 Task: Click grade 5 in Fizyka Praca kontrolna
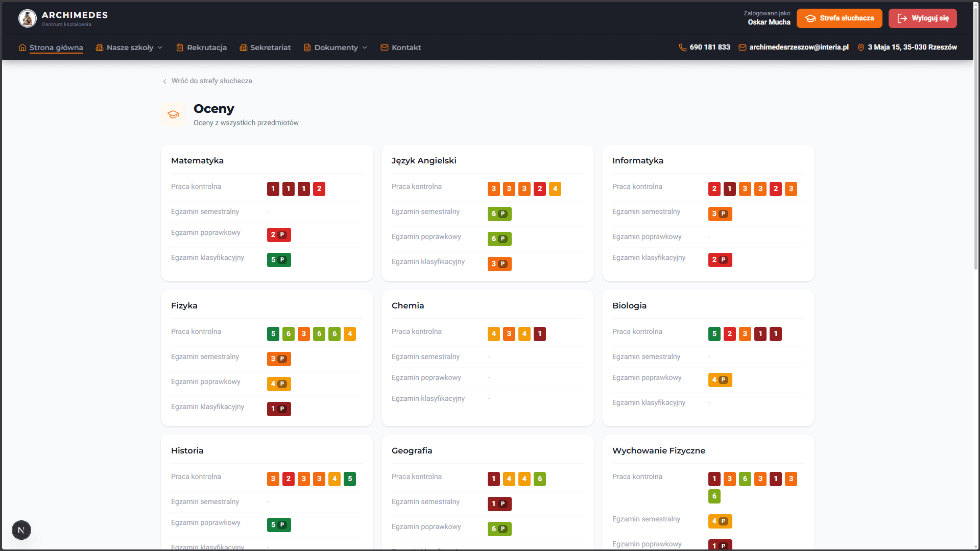tap(273, 334)
